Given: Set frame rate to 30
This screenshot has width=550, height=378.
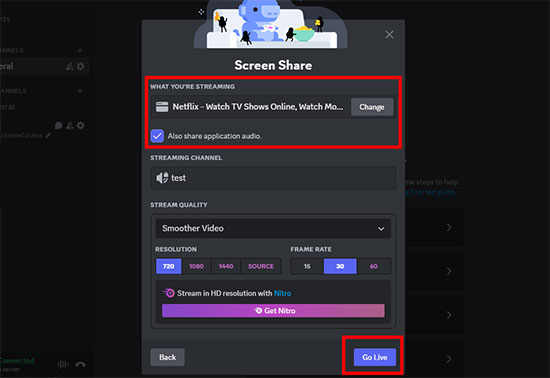Looking at the screenshot, I should [340, 266].
